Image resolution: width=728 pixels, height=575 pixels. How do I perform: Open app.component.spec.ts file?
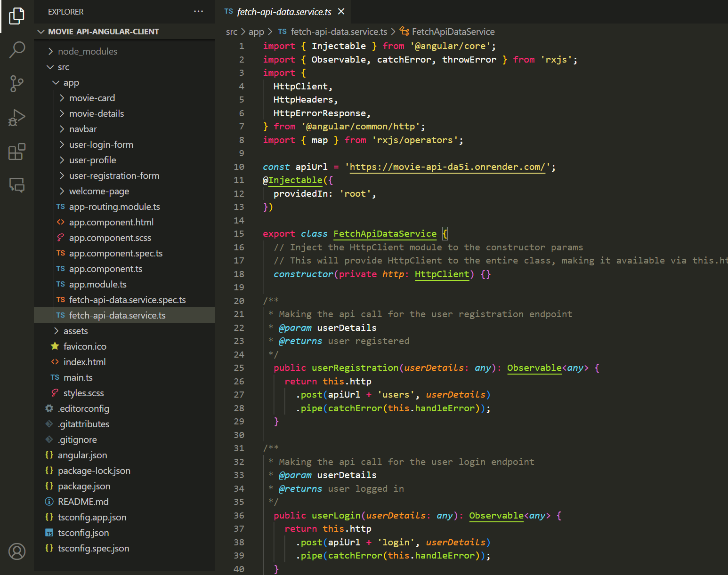pos(124,253)
